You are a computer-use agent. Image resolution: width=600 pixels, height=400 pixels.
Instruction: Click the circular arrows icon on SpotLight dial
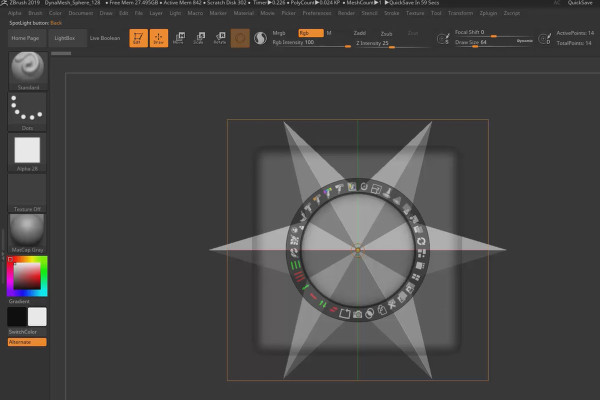[421, 241]
